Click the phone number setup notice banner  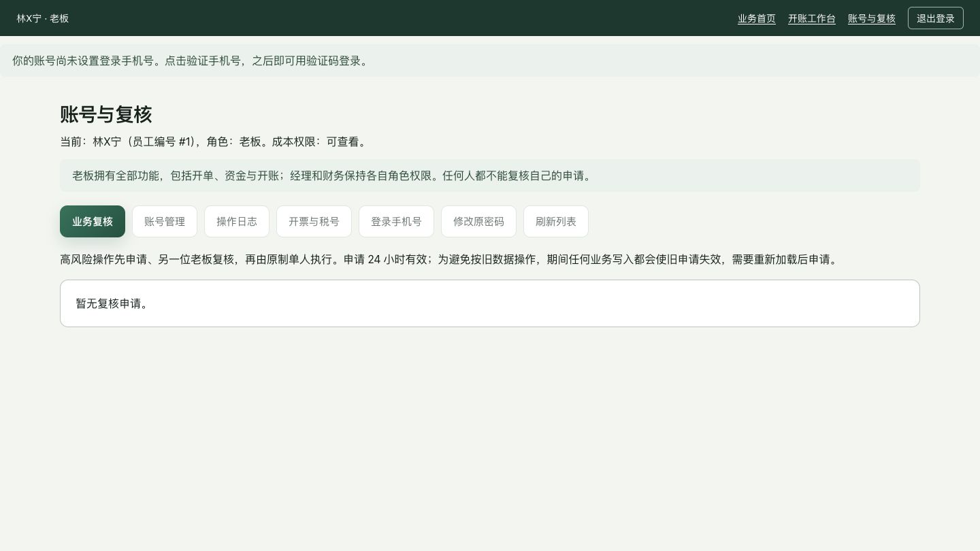490,61
